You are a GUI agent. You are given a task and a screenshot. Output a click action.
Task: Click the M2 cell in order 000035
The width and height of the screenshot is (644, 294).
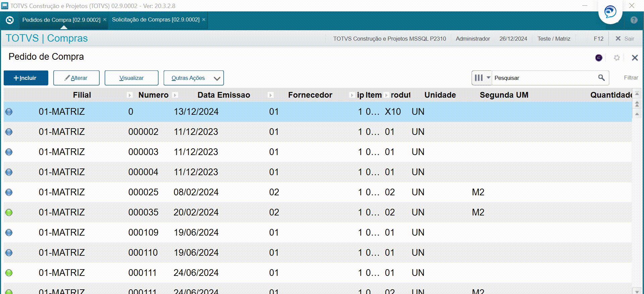point(478,212)
